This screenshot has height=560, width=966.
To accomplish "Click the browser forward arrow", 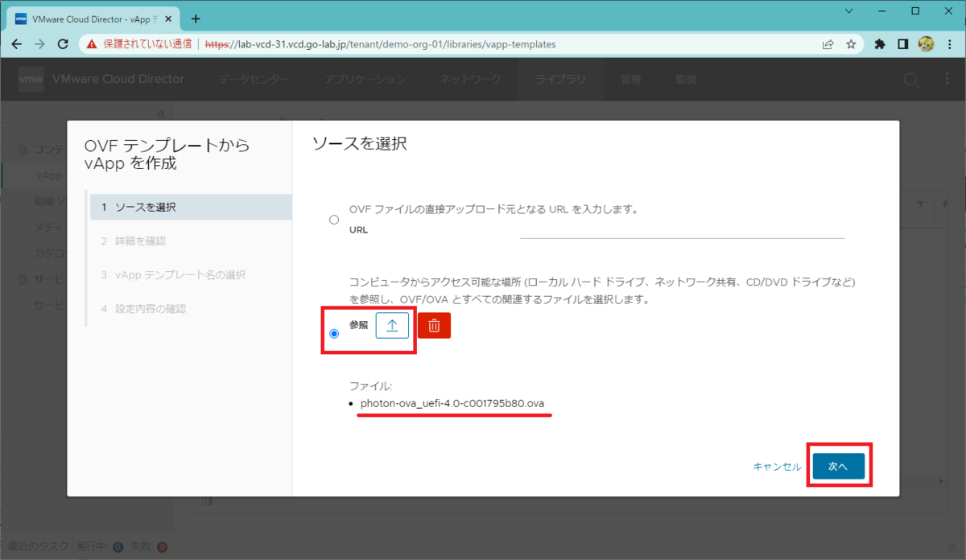I will (x=40, y=44).
